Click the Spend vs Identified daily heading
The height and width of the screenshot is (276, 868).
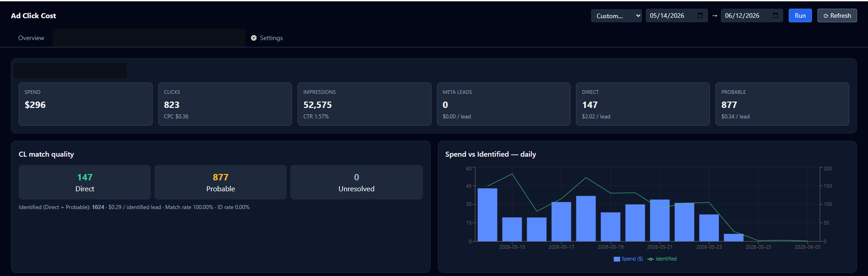490,154
